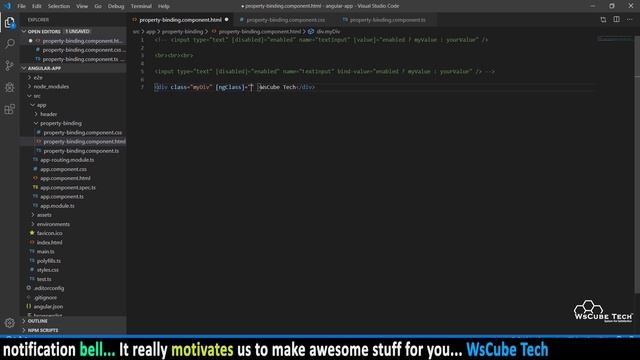Select property-binding.component.html in file tree
640x360 pixels.
click(73, 142)
